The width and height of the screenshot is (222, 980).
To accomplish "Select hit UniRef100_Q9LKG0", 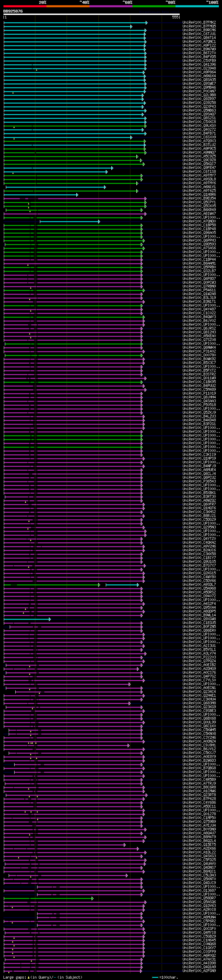I will coord(199,125).
